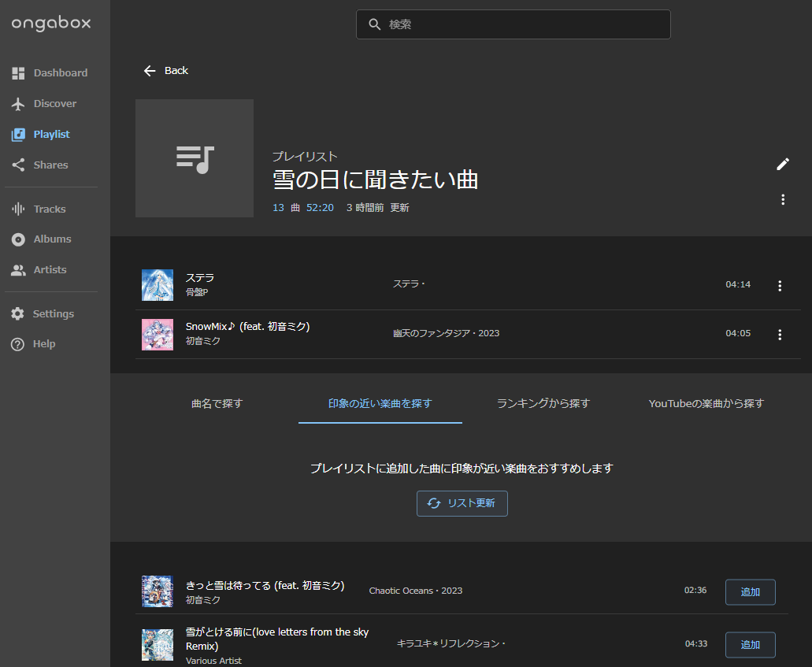The width and height of the screenshot is (812, 667).
Task: Switch to the 曲名で探す tab
Action: click(x=217, y=402)
